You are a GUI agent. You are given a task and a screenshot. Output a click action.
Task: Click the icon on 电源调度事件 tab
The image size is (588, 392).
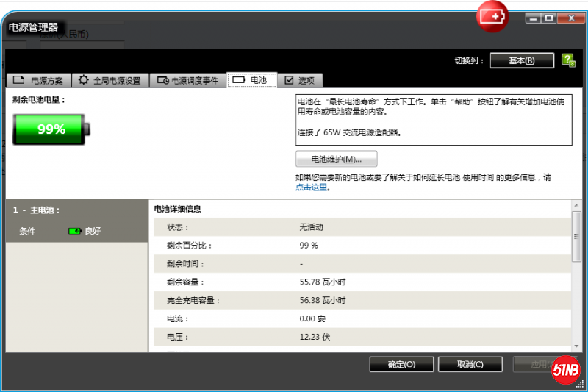pos(163,80)
